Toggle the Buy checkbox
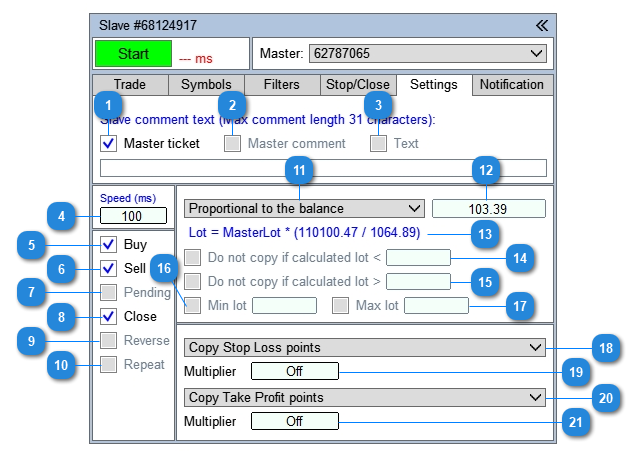Screen dimensions: 641x457 coord(109,244)
